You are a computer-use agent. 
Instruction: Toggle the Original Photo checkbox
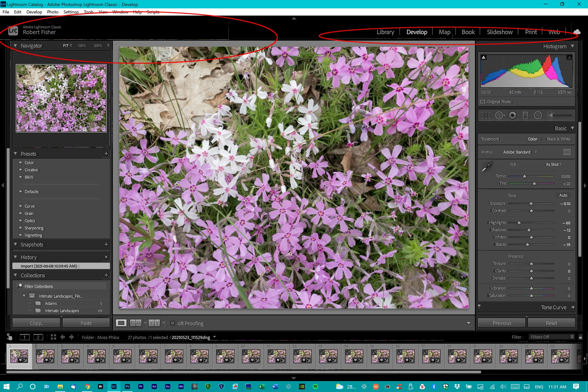483,102
